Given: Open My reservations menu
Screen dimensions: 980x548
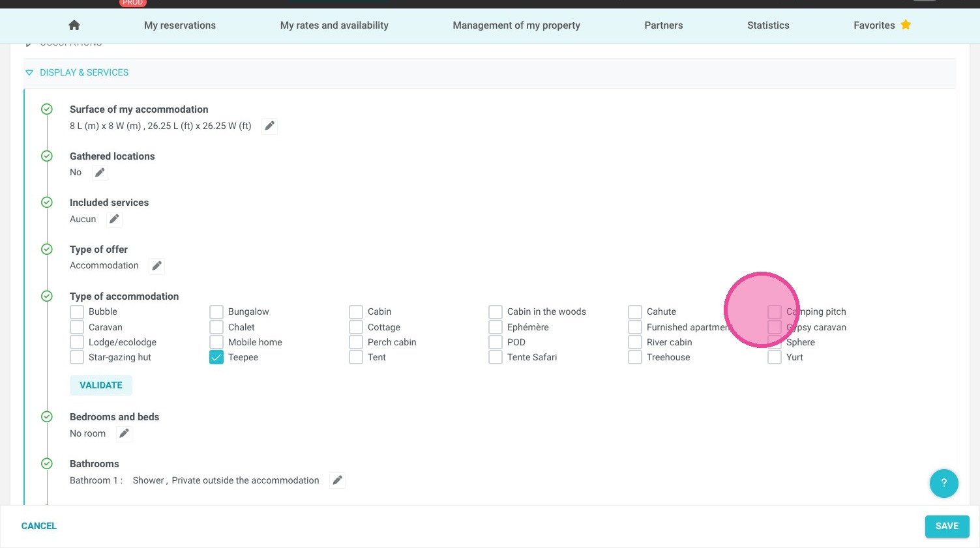Looking at the screenshot, I should click(180, 25).
